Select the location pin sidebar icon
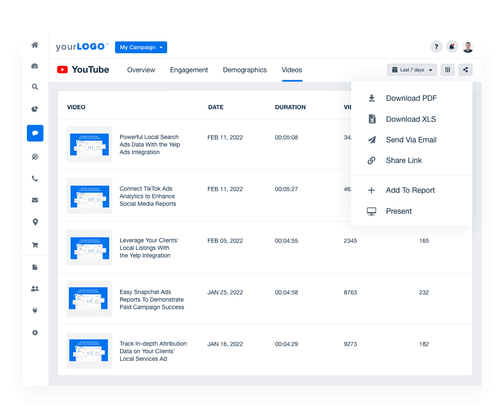Image resolution: width=504 pixels, height=420 pixels. point(35,222)
